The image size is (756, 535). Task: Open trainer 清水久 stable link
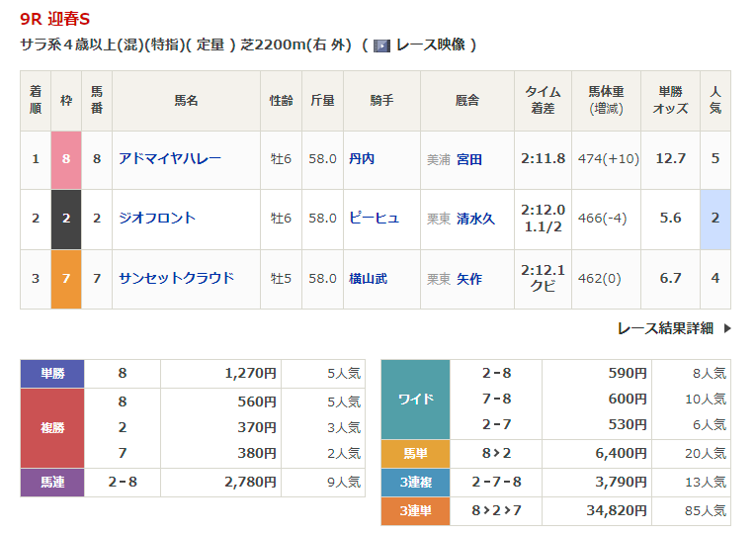pos(475,219)
